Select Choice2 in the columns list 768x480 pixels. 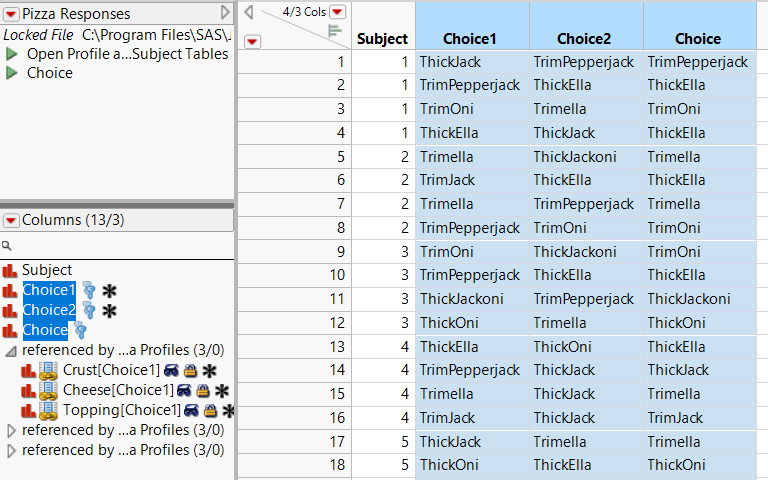point(49,310)
